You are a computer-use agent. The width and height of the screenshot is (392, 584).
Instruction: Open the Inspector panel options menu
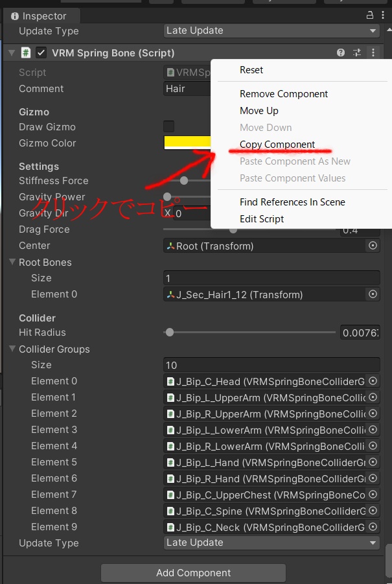[383, 16]
